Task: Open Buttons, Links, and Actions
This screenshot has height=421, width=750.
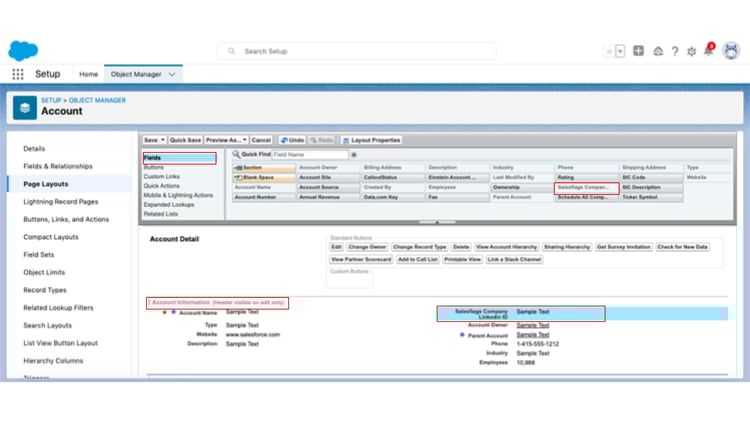Action: 66,220
